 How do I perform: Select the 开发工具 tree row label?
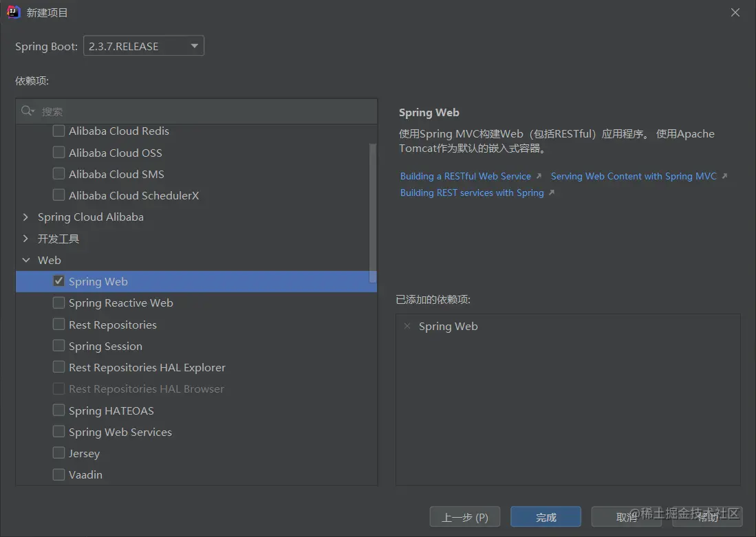pyautogui.click(x=58, y=239)
